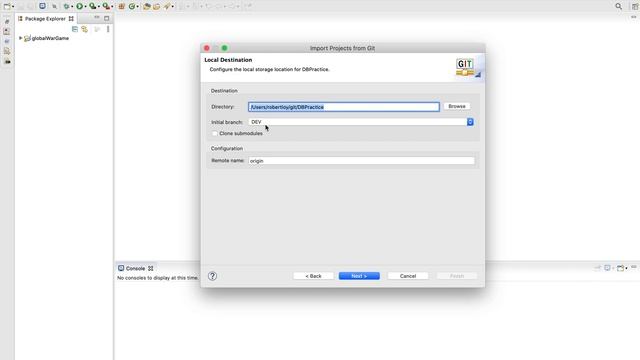Click the Search flashlight icon in toolbar
This screenshot has width=640, height=360.
(x=167, y=6)
